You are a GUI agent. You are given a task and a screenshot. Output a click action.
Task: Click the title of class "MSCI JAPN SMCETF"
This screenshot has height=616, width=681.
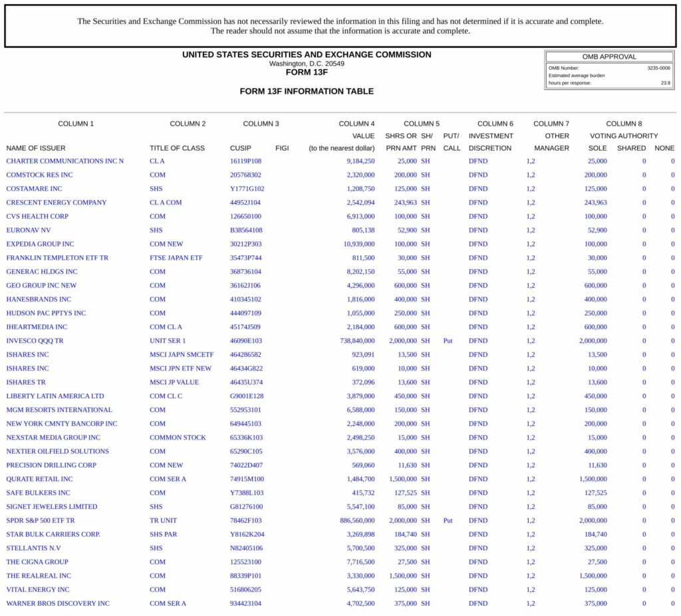[182, 355]
